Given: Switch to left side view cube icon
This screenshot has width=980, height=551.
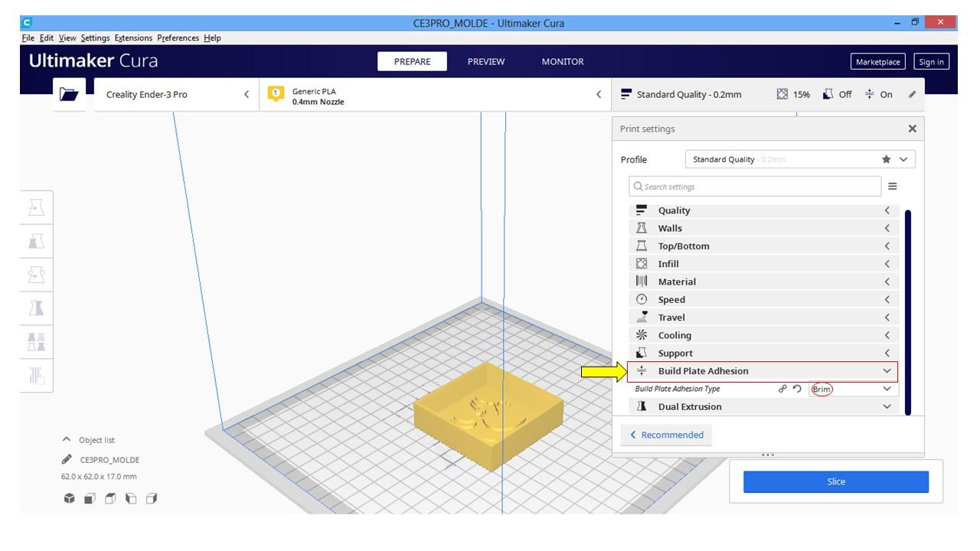Looking at the screenshot, I should 131,498.
